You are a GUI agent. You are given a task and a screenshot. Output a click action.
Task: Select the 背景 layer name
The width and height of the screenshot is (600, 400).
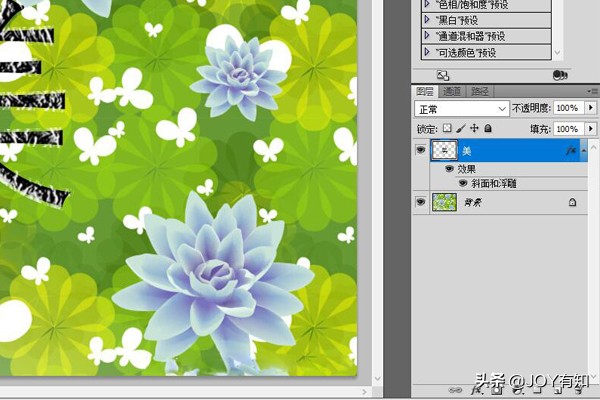(x=473, y=202)
